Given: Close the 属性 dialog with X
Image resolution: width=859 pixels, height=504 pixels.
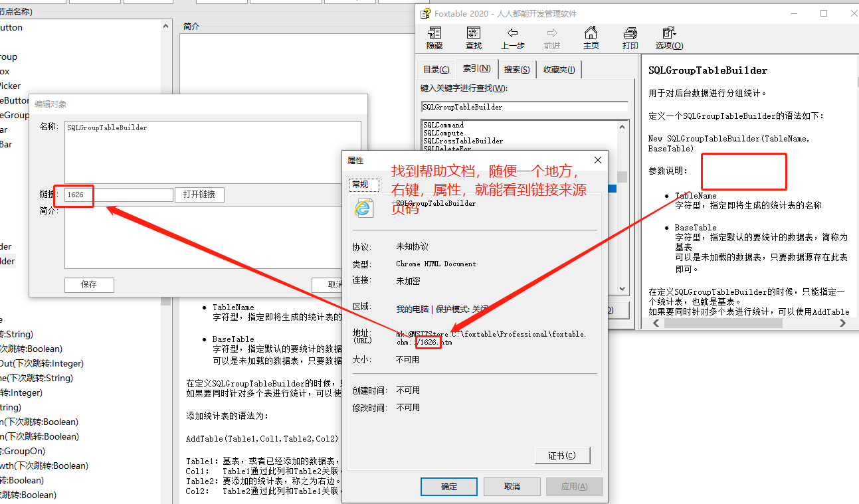Looking at the screenshot, I should coord(597,160).
